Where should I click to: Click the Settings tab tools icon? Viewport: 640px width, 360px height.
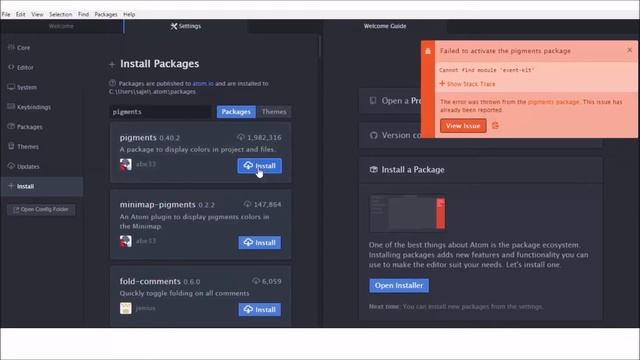[x=174, y=26]
